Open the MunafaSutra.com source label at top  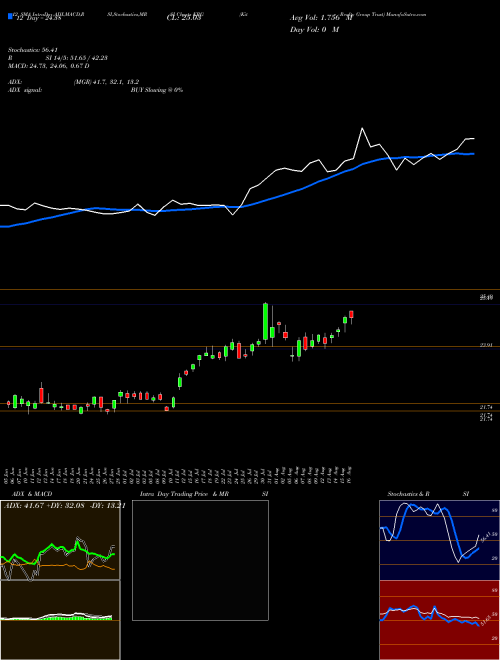pos(406,14)
